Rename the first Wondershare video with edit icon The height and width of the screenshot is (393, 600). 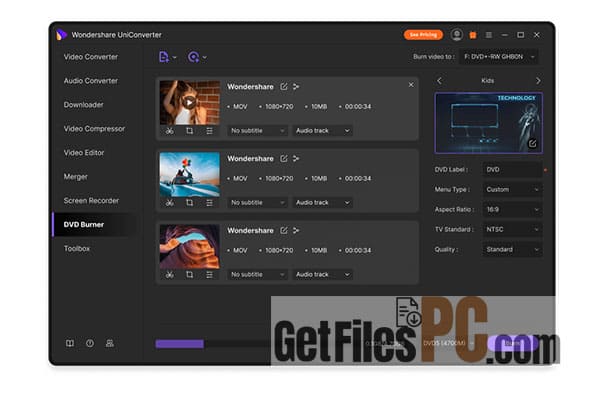[284, 86]
